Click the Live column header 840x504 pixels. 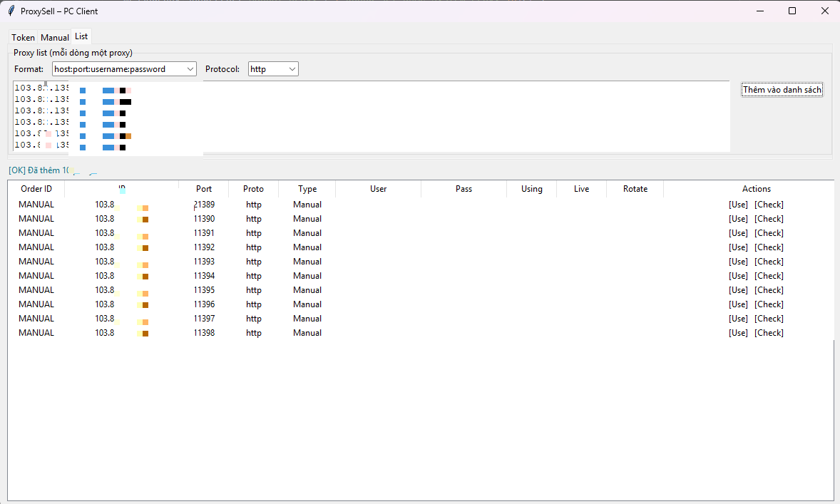click(x=580, y=188)
